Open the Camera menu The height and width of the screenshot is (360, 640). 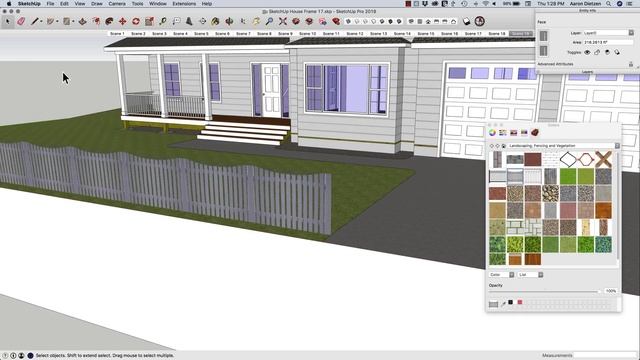pos(117,4)
